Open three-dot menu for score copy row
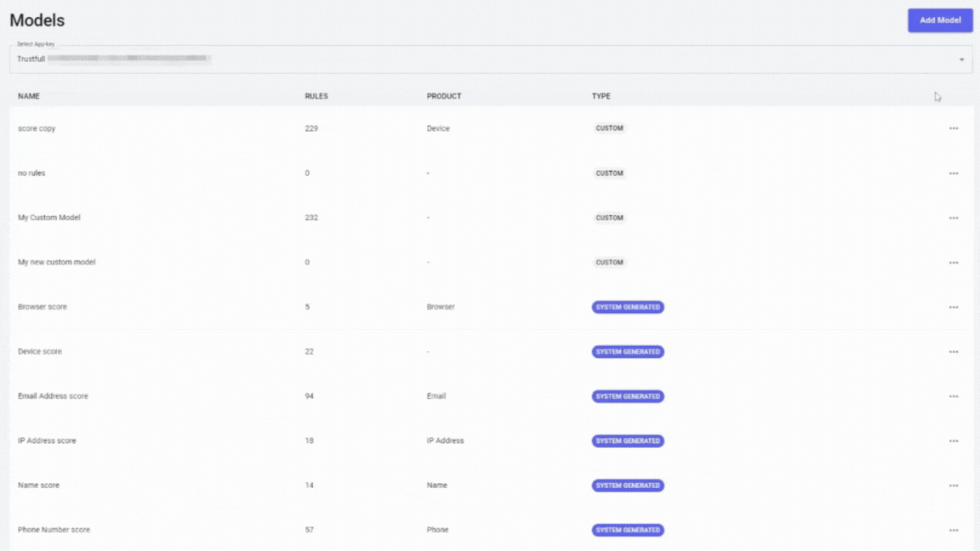980x551 pixels. [x=953, y=128]
